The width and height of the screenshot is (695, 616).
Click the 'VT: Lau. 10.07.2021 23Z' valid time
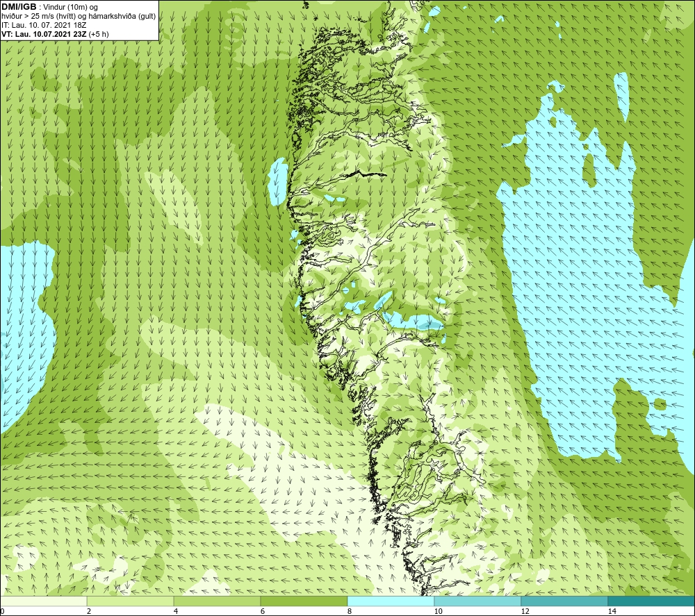coord(44,34)
